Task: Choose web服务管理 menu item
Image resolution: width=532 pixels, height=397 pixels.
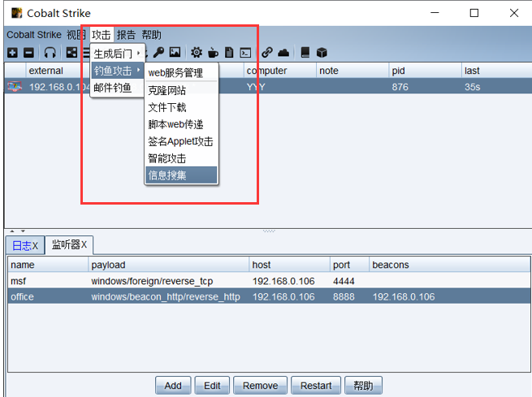Action: coord(181,72)
